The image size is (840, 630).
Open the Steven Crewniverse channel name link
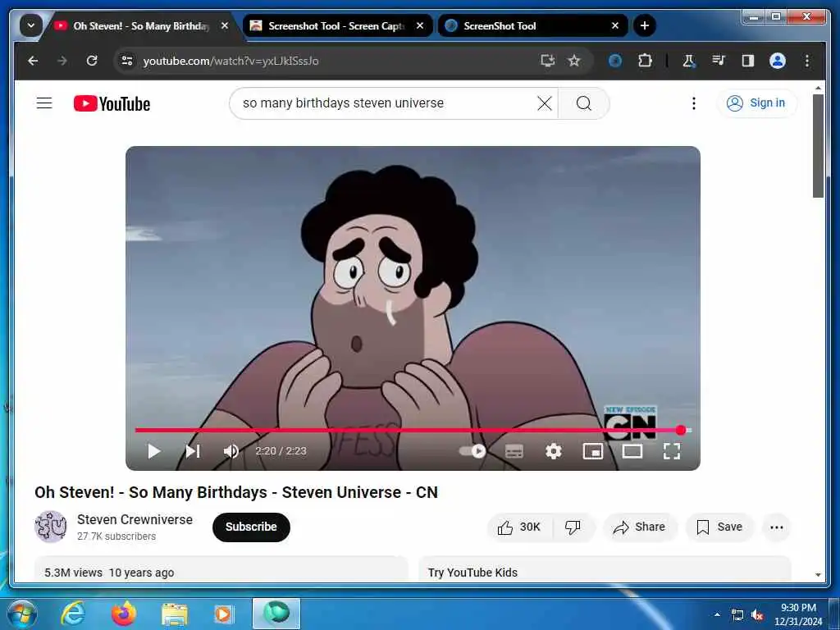coord(135,519)
